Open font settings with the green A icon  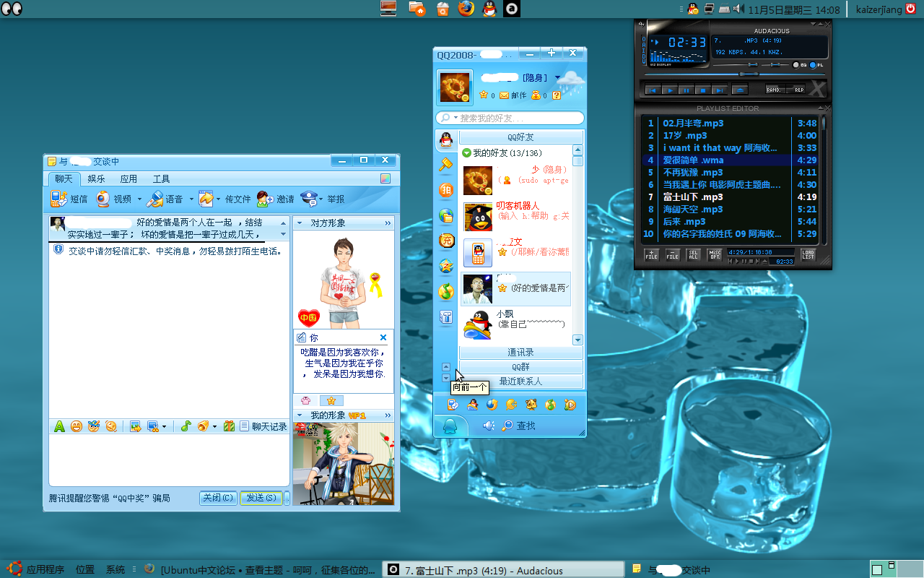click(x=60, y=426)
